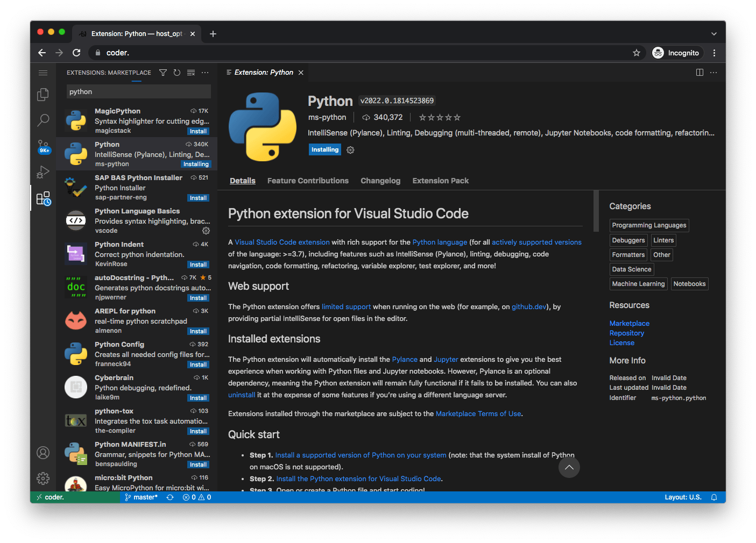
Task: Open the Repository resource link
Action: [626, 333]
